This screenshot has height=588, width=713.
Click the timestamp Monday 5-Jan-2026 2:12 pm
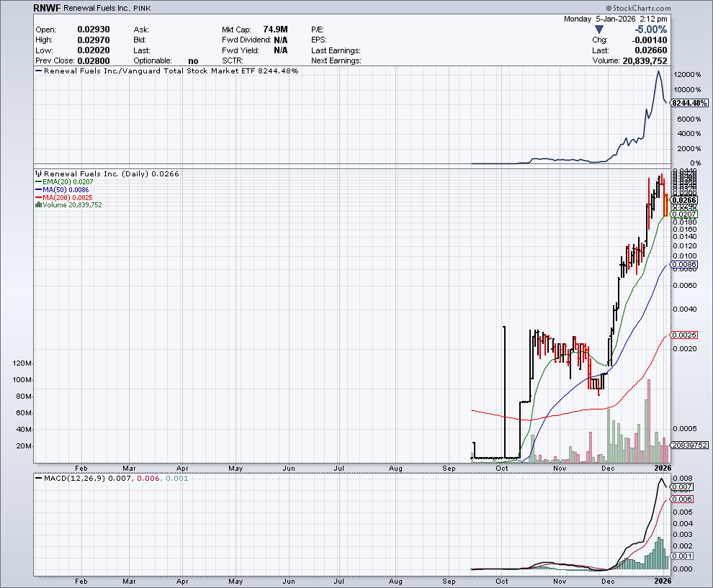(x=615, y=19)
